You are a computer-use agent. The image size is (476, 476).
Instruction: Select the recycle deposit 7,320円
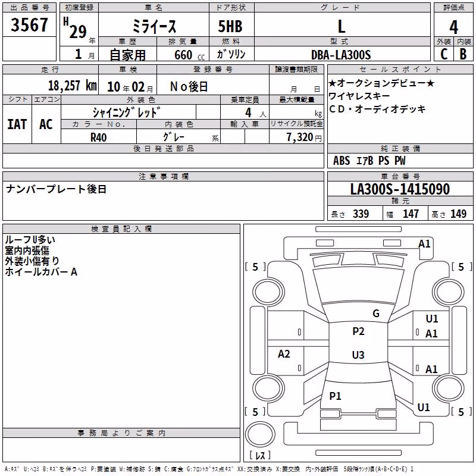click(304, 137)
